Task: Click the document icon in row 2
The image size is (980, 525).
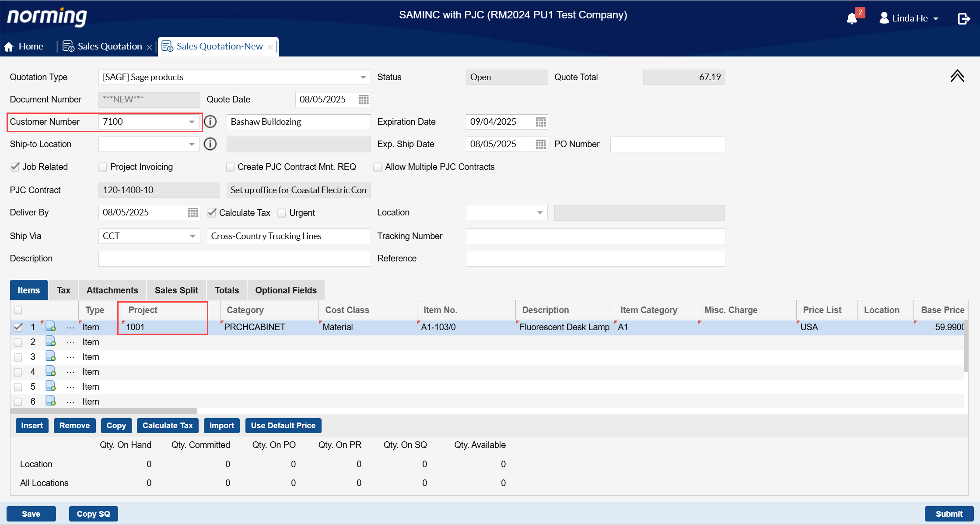Action: click(x=51, y=342)
